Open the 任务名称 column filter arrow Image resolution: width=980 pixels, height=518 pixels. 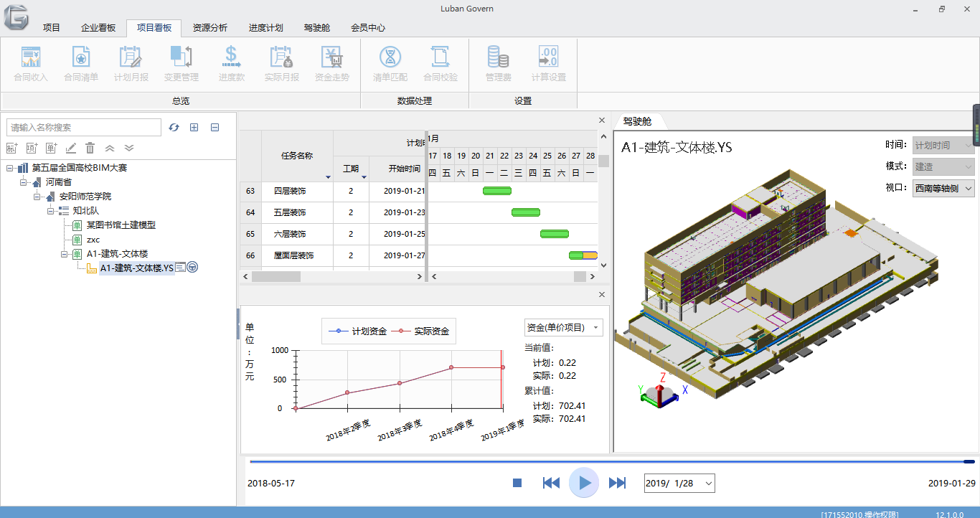(x=329, y=176)
